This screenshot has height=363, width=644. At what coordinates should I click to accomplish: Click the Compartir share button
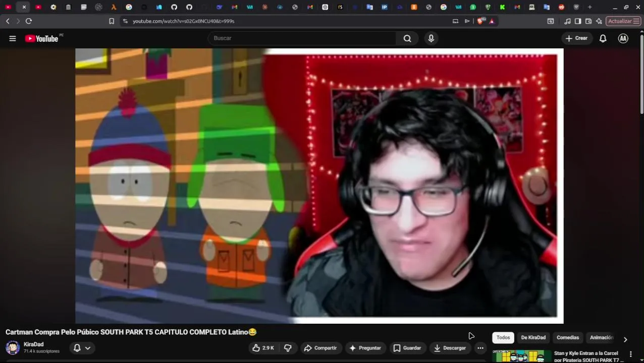(320, 348)
